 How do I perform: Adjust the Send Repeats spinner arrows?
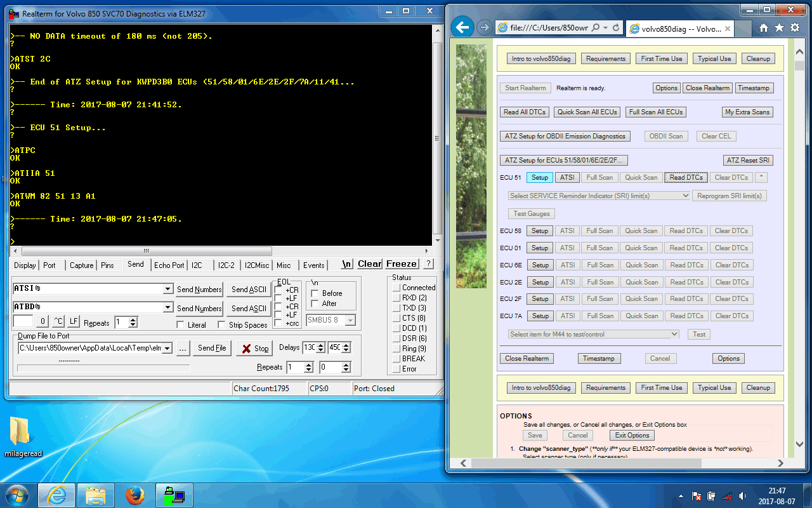133,323
